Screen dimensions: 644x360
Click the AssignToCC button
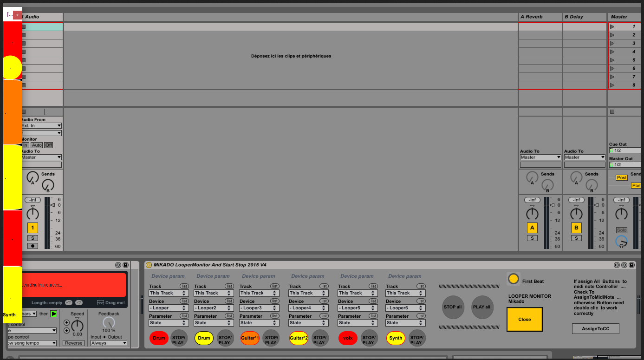click(x=595, y=328)
